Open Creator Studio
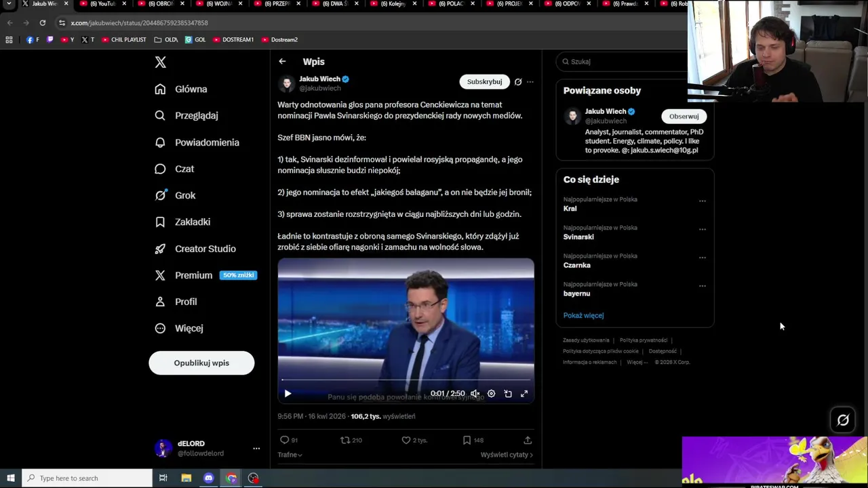 coord(195,249)
